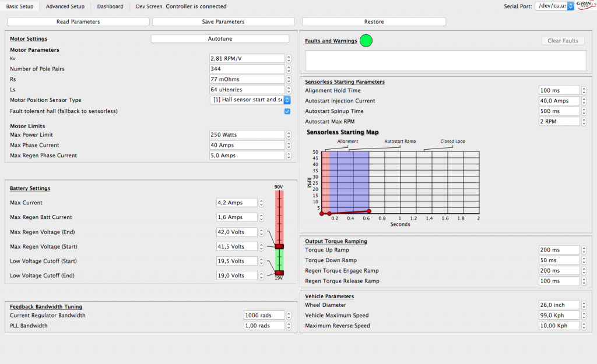Click the Max Power Limit stepper arrows
Image resolution: width=597 pixels, height=364 pixels.
click(289, 135)
